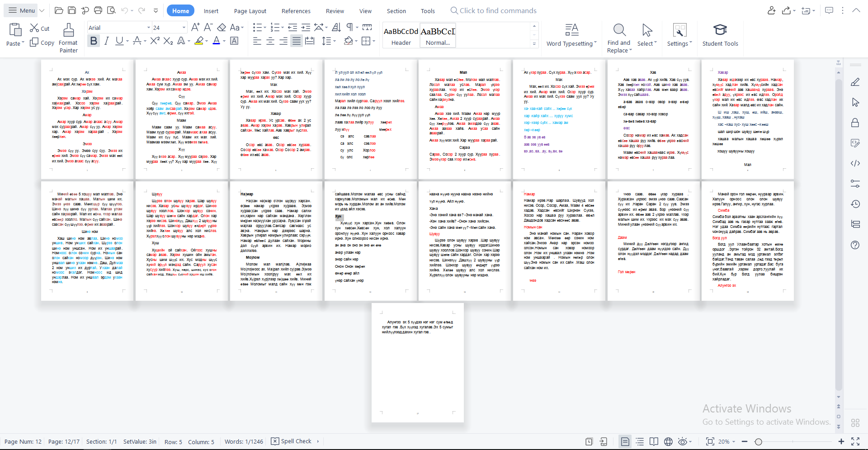Screen dimensions: 868x450
Task: Toggle Bold formatting
Action: coord(94,41)
